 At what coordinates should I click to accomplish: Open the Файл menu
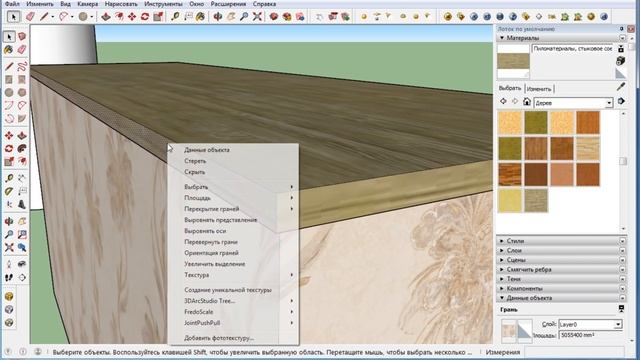coord(12,4)
